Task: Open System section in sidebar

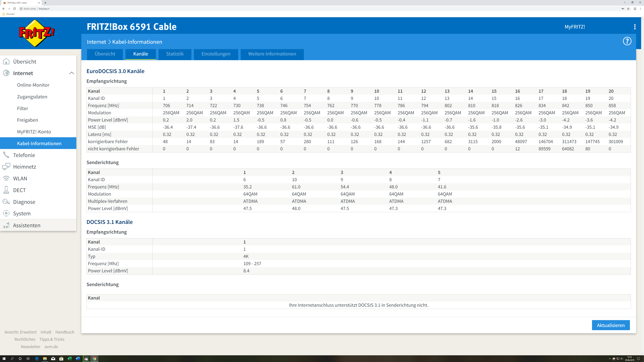Action: [22, 213]
